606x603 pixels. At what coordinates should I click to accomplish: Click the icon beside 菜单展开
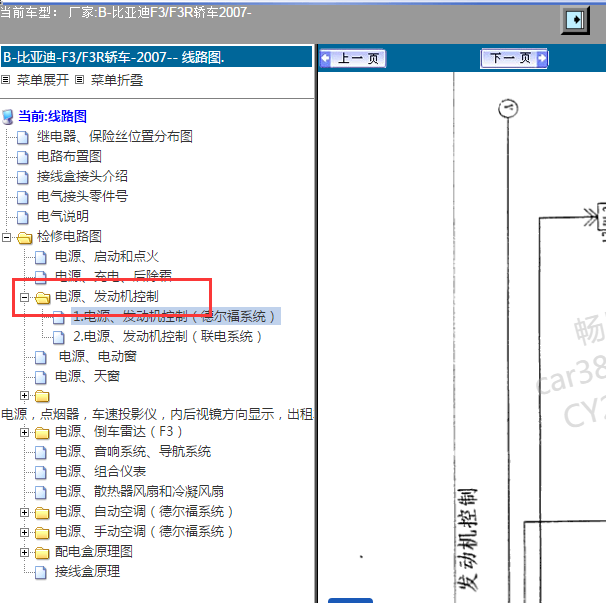pos(5,80)
